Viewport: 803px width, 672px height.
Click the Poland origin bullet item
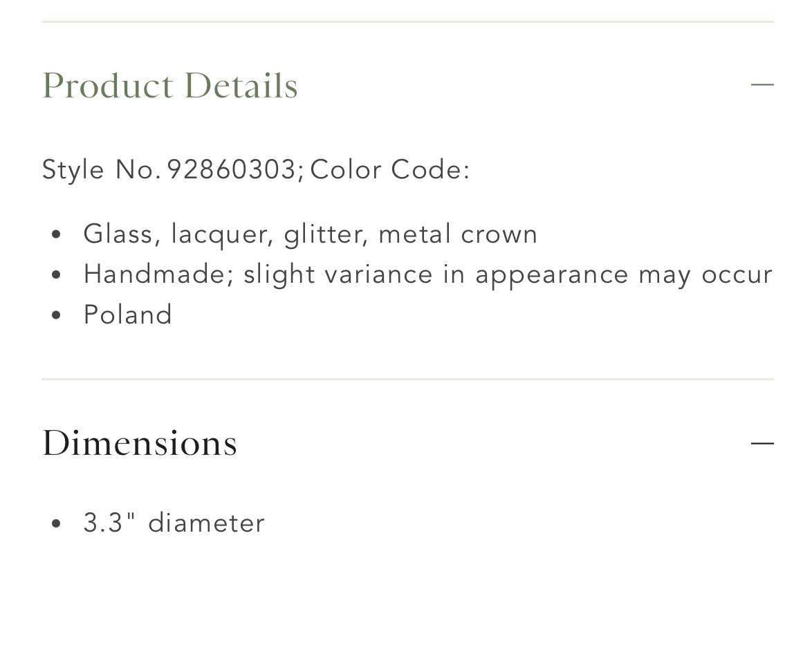tap(127, 315)
